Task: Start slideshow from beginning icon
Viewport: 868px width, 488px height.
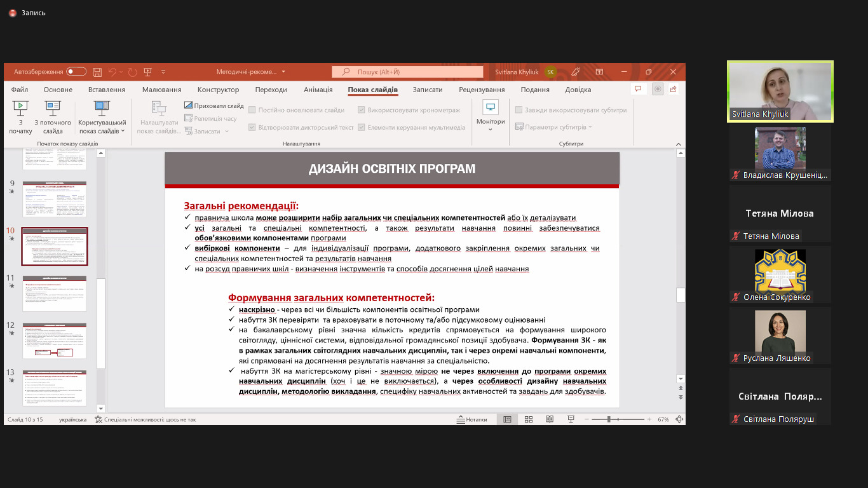Action: (x=20, y=116)
